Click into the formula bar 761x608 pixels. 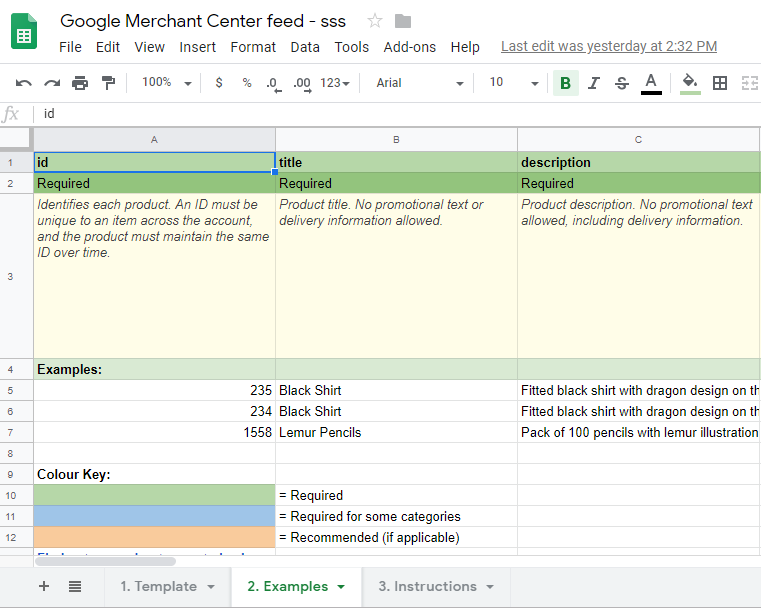398,114
